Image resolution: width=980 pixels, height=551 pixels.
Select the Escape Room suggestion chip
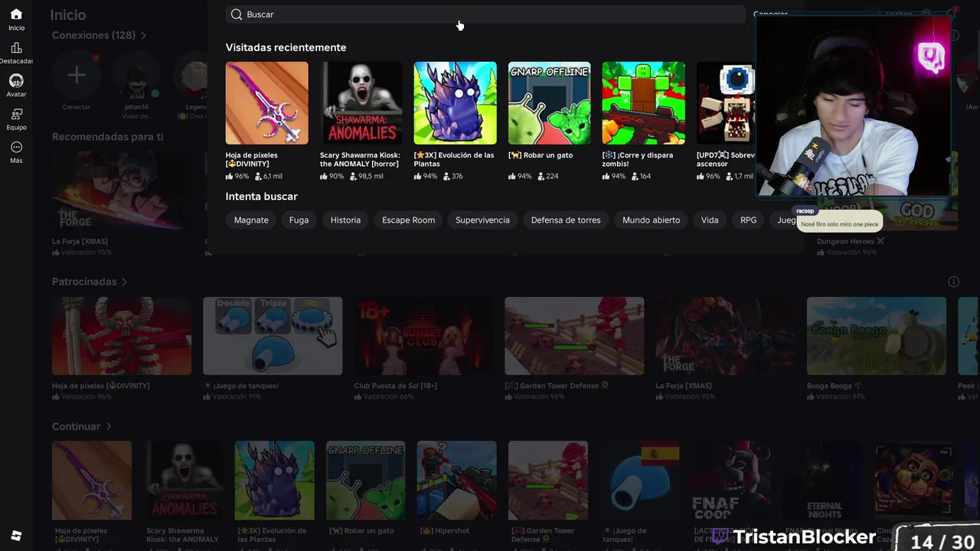(x=408, y=220)
